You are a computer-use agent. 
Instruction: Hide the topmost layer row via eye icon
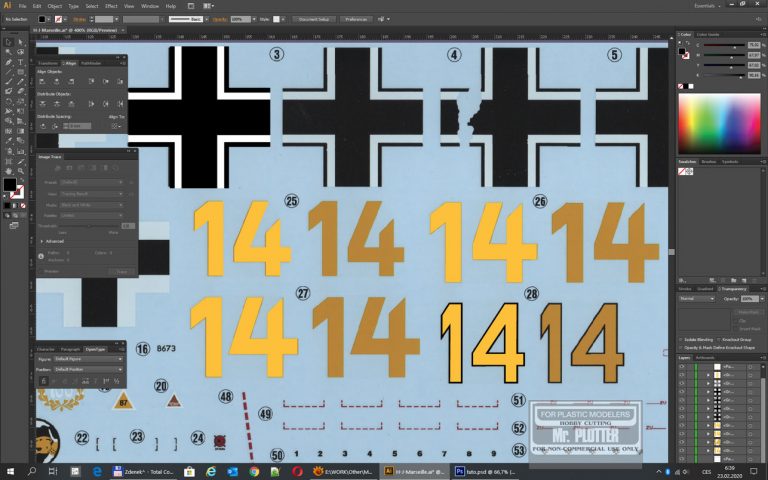[681, 366]
